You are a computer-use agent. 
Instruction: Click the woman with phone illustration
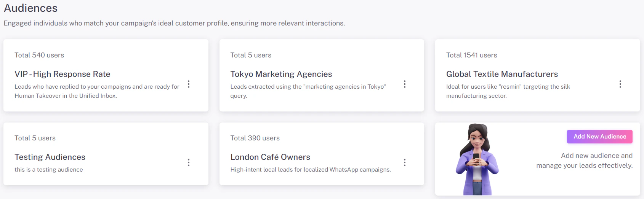[477, 159]
